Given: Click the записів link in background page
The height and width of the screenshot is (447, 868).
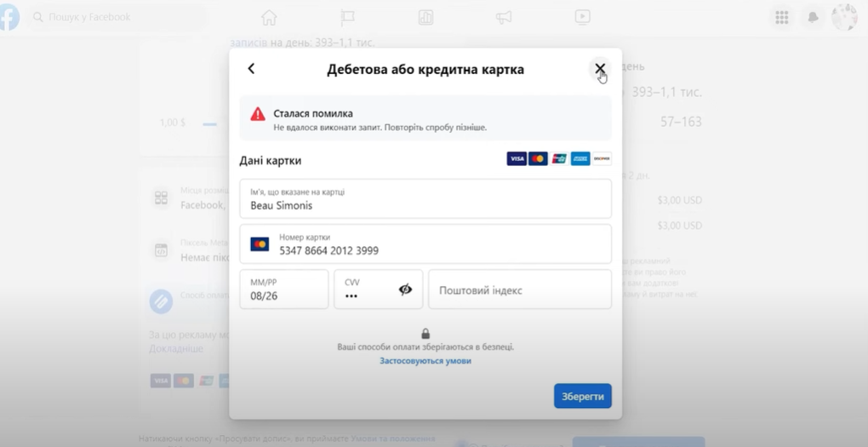Looking at the screenshot, I should click(248, 42).
